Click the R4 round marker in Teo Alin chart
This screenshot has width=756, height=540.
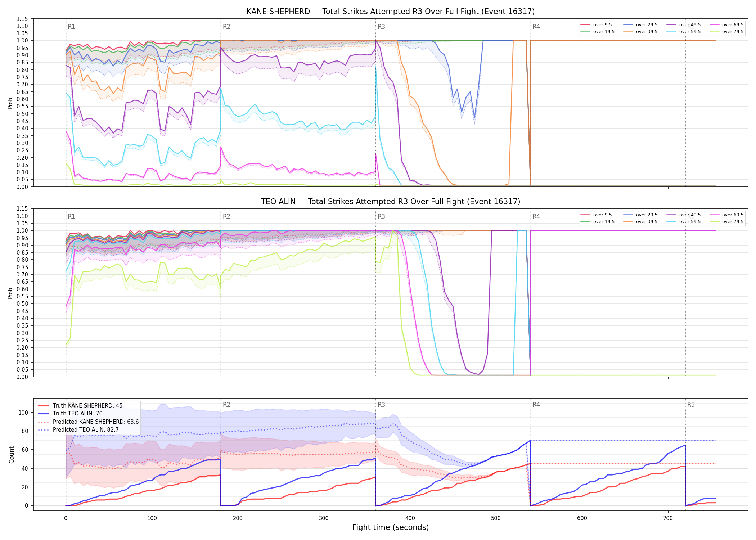(536, 216)
